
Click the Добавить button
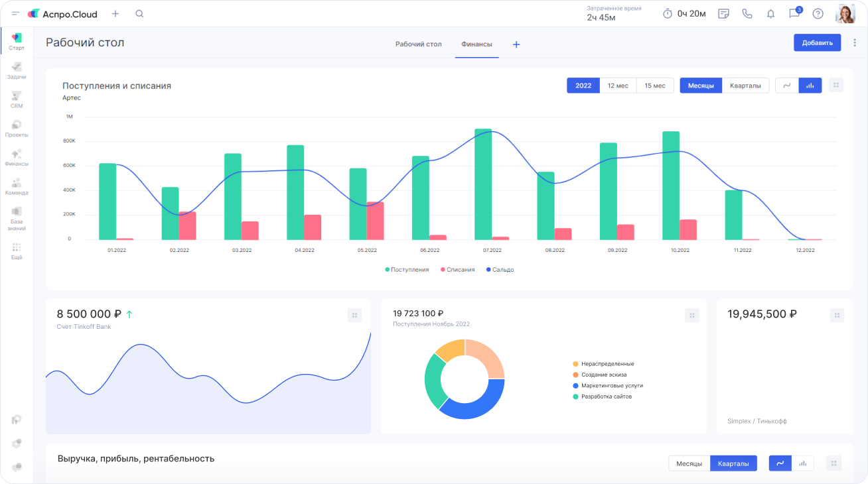coord(817,42)
